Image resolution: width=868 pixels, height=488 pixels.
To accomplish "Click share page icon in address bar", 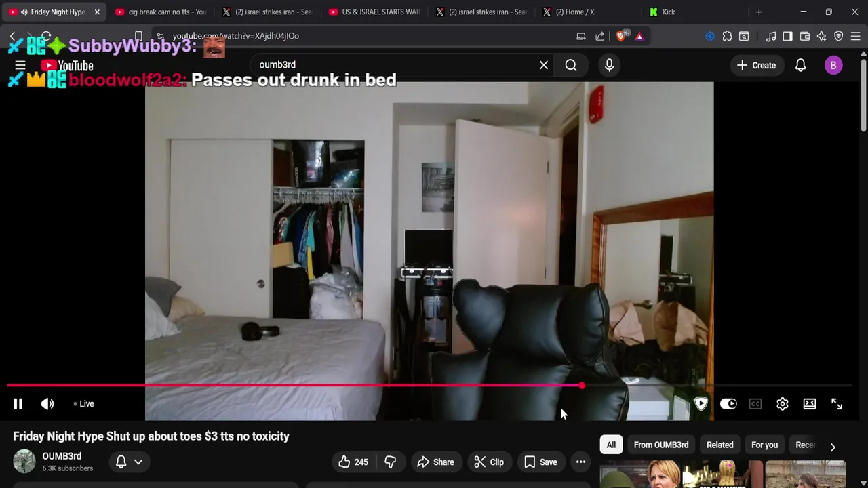I will (x=600, y=36).
